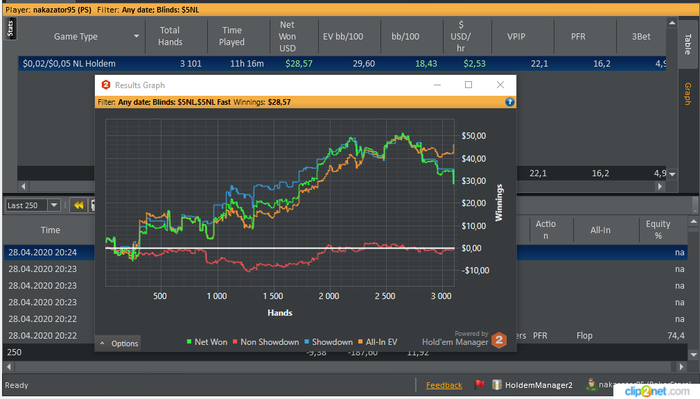Toggle the All-In EV legend entry
Screen dimensions: 700x399
(378, 342)
